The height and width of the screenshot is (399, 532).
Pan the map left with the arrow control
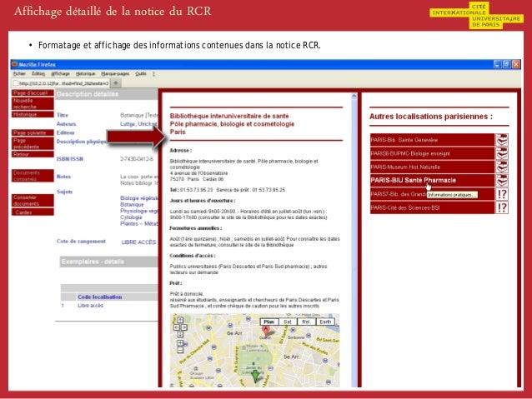tap(177, 327)
